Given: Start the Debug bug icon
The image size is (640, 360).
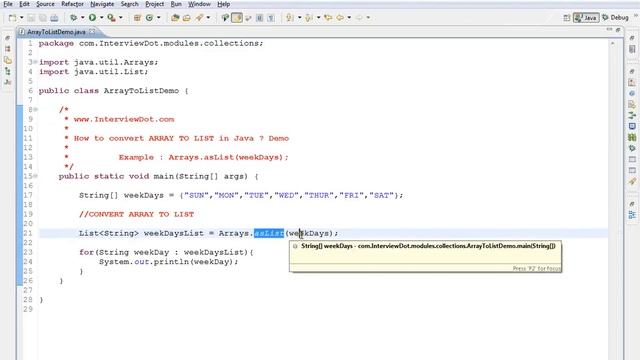Looking at the screenshot, I should (73, 18).
